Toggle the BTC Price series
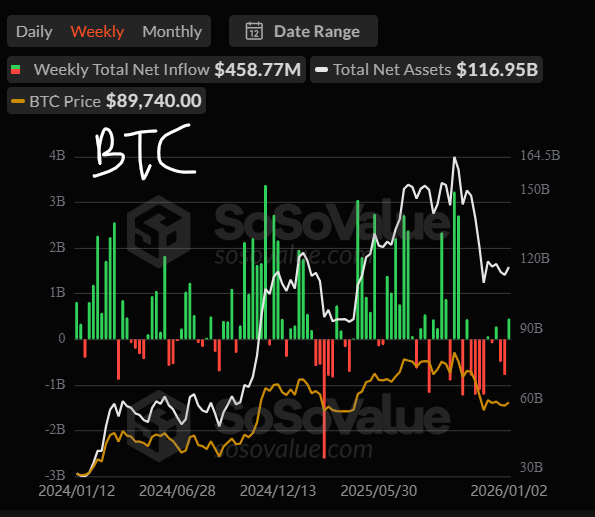This screenshot has height=517, width=595. point(106,101)
